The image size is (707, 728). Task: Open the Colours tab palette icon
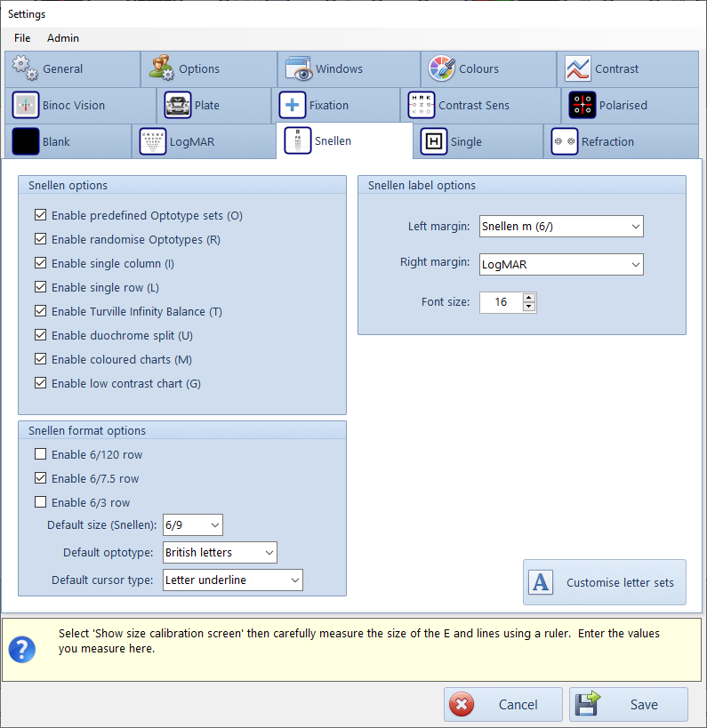(x=441, y=68)
